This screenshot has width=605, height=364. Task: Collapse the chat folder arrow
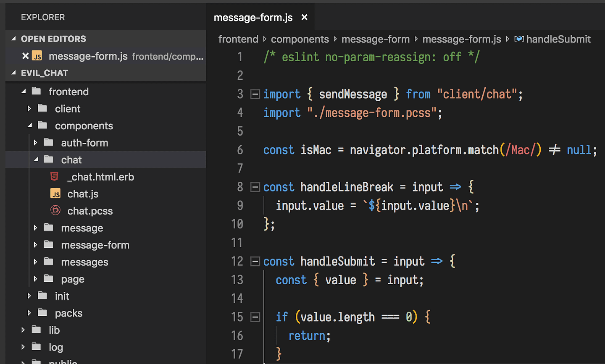click(x=36, y=160)
